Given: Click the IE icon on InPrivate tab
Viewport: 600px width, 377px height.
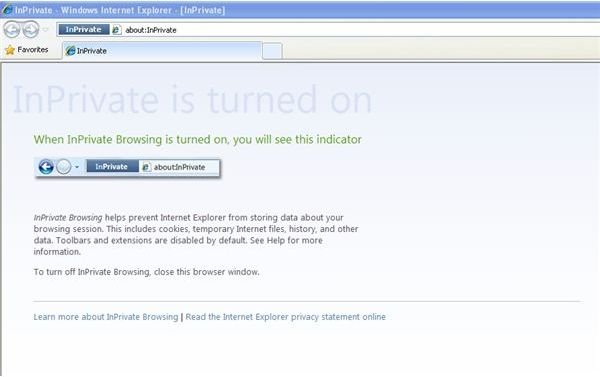Looking at the screenshot, I should click(x=70, y=51).
